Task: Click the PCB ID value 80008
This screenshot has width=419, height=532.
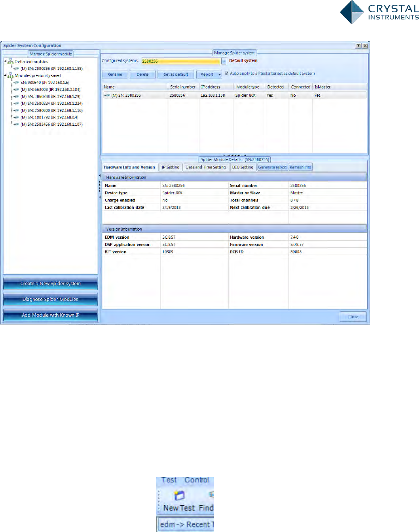Action: [296, 252]
